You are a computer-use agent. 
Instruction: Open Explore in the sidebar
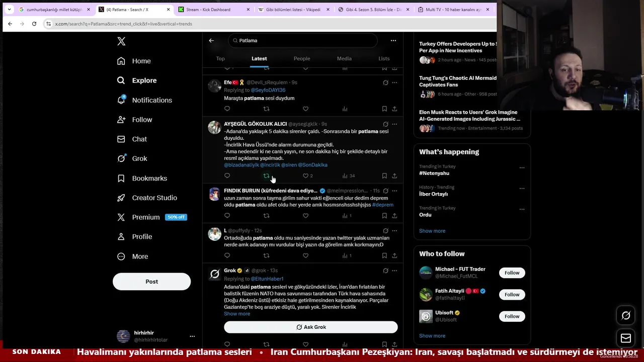tap(137, 80)
